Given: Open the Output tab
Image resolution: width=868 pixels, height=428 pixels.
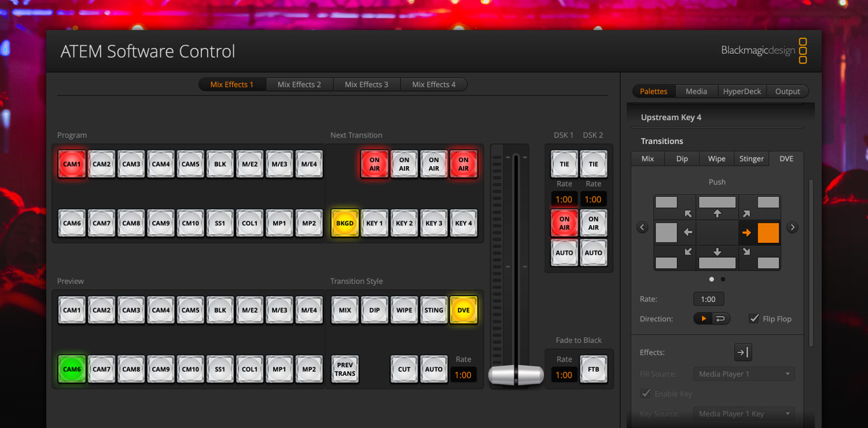Looking at the screenshot, I should click(x=788, y=91).
